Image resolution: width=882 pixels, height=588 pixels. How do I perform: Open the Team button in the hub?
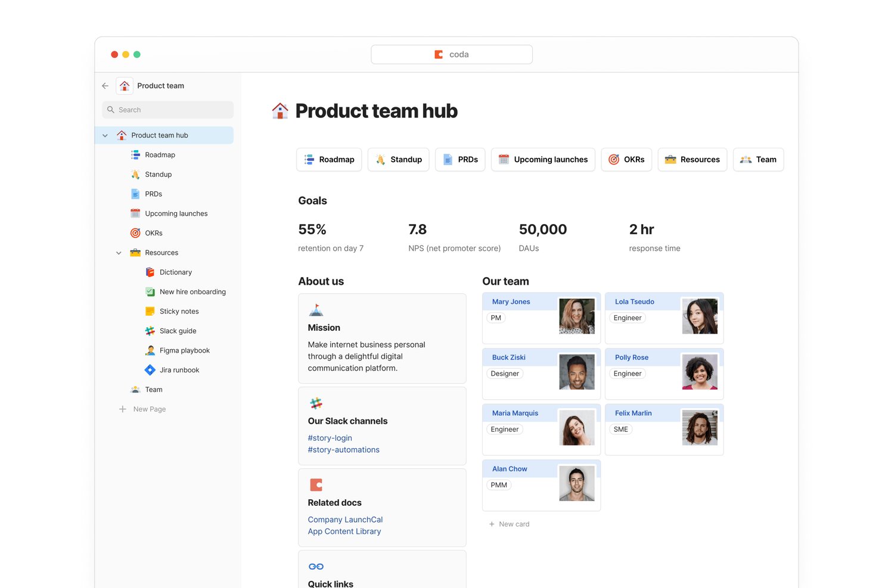[758, 160]
